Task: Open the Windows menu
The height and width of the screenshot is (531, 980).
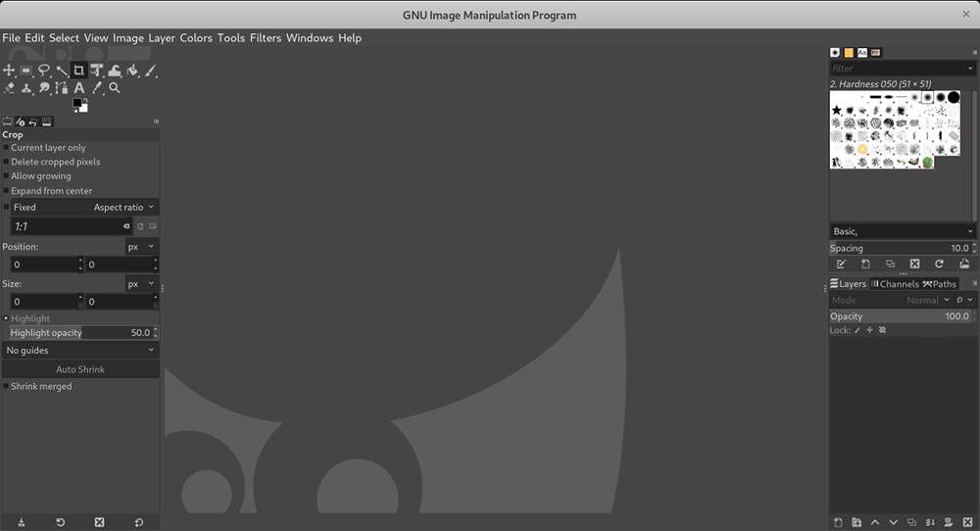Action: pos(310,37)
